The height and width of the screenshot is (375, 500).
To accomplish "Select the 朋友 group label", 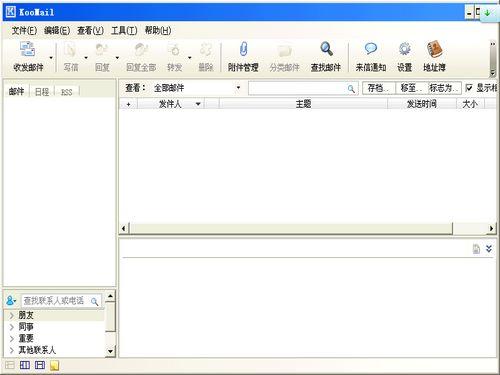I will 26,315.
